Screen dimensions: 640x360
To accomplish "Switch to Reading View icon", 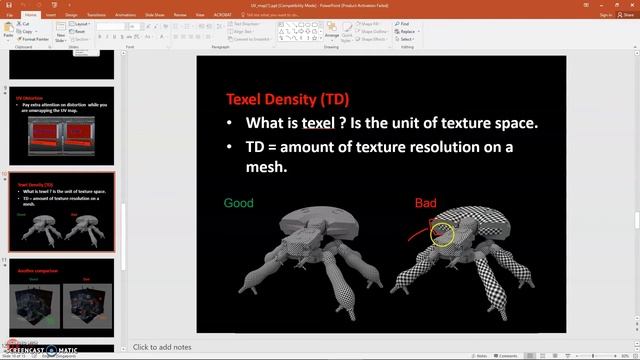I will 555,356.
